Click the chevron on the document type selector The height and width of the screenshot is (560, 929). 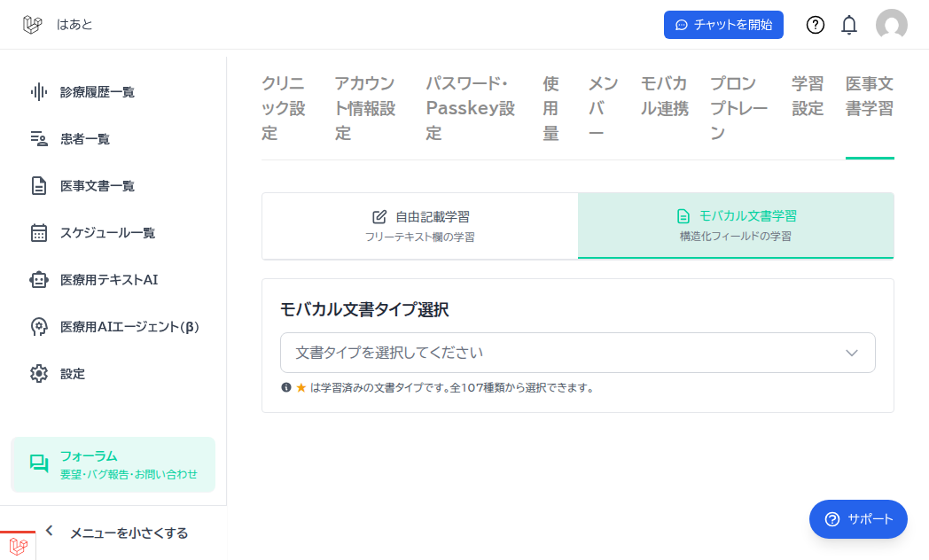(851, 353)
